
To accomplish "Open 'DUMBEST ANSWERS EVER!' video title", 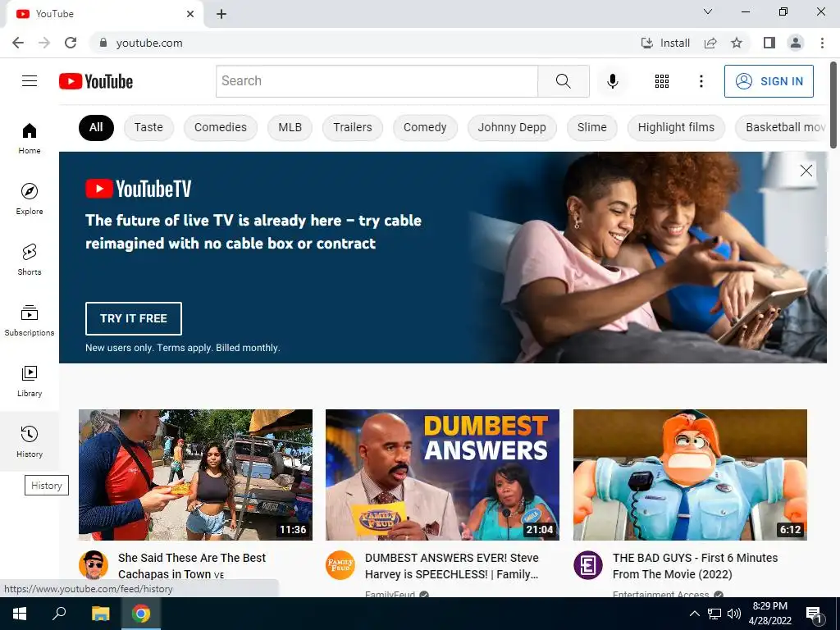I will pos(452,566).
